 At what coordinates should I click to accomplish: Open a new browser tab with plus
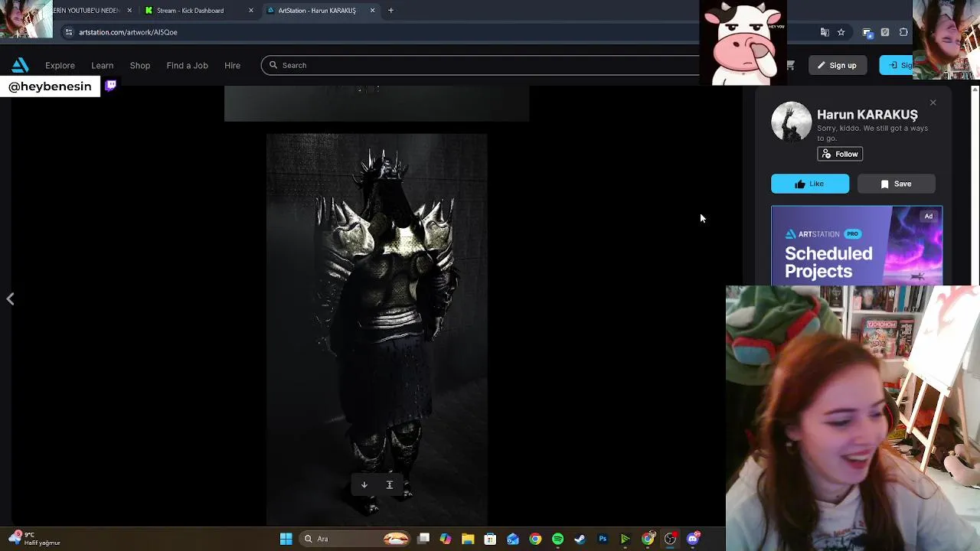click(x=390, y=11)
